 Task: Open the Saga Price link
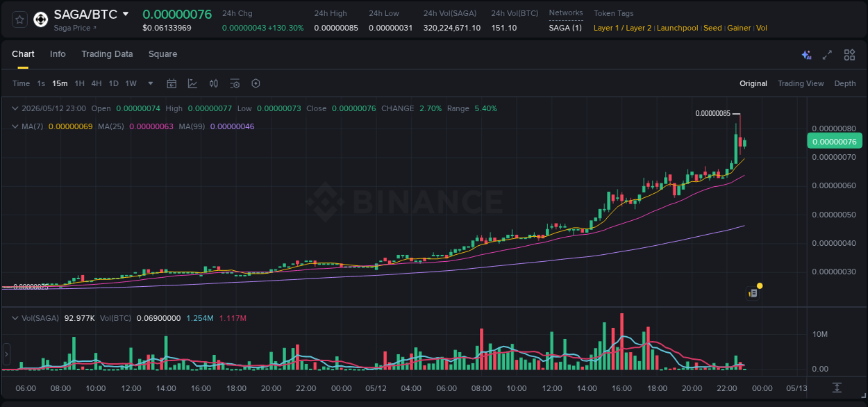[x=75, y=28]
